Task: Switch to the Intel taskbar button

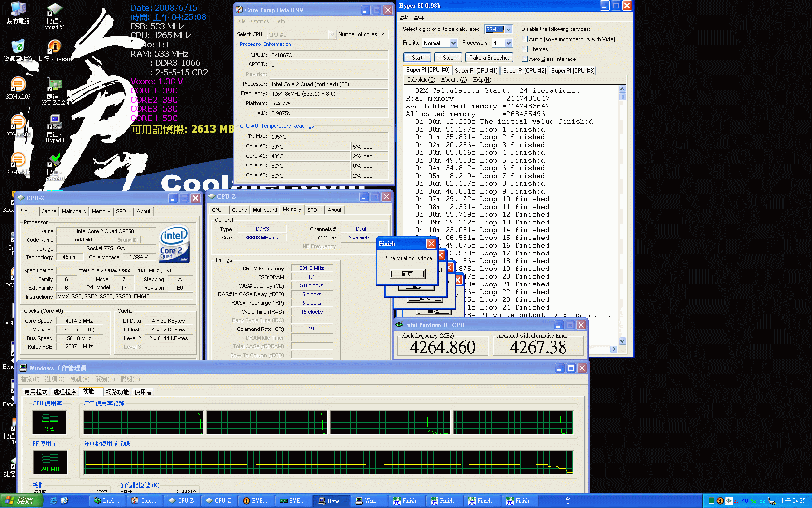Action: coord(106,501)
